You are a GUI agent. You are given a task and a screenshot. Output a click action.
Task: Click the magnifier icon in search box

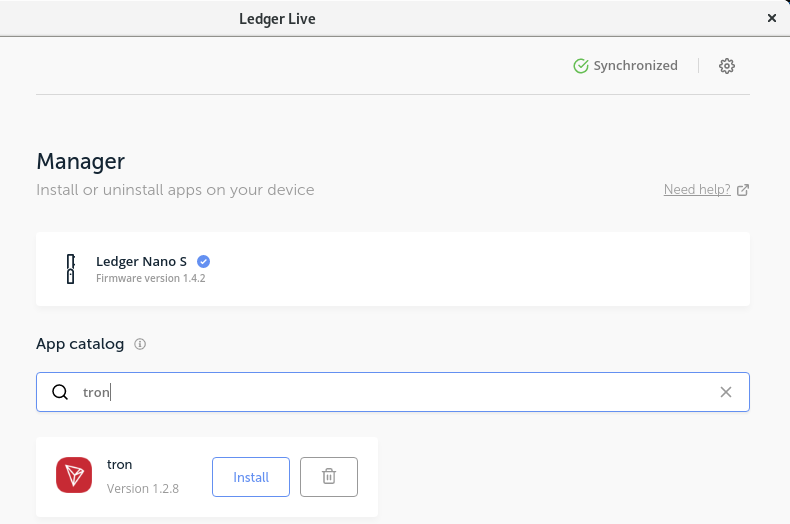click(x=60, y=392)
